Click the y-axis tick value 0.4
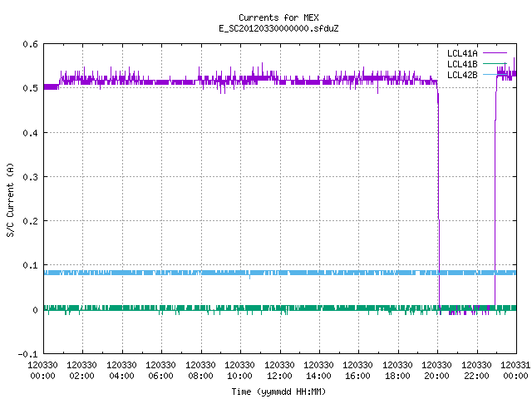Viewport: 532px width, 399px height. (x=30, y=133)
